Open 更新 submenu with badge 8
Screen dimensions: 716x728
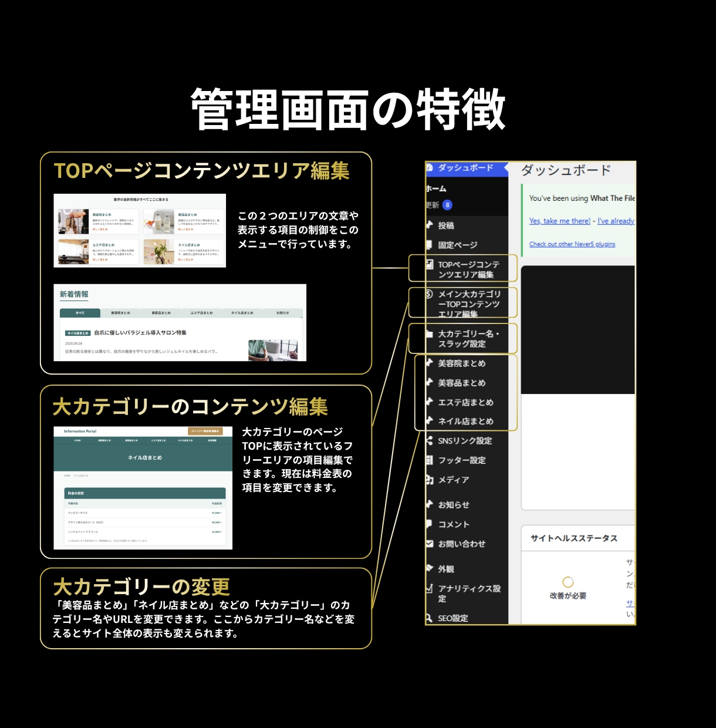click(x=439, y=205)
